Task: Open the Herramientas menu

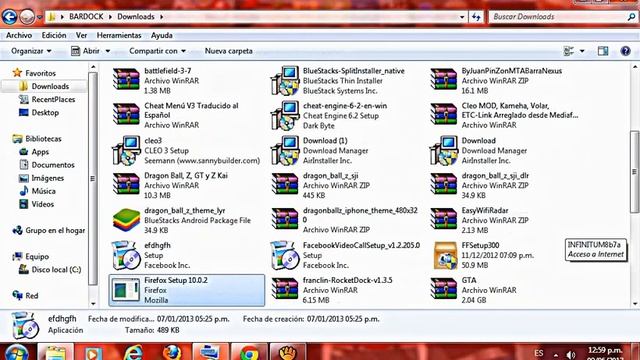Action: tap(119, 36)
